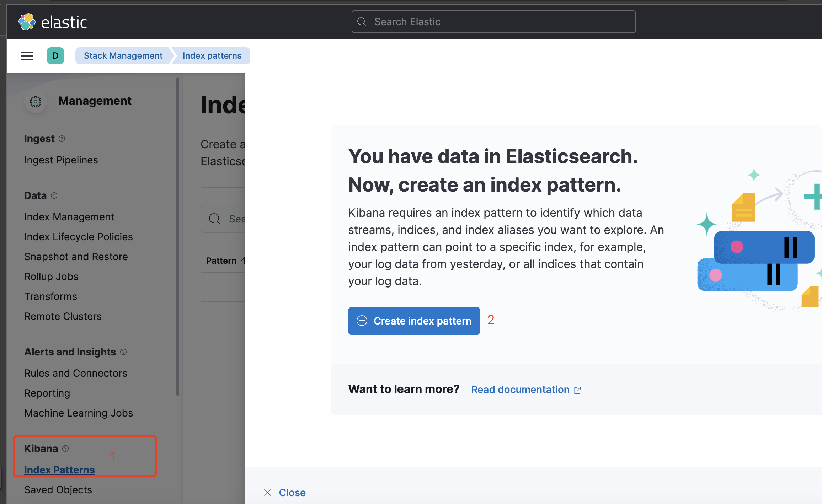Click help icon next to Data
Viewport: 822px width, 504px height.
54,195
